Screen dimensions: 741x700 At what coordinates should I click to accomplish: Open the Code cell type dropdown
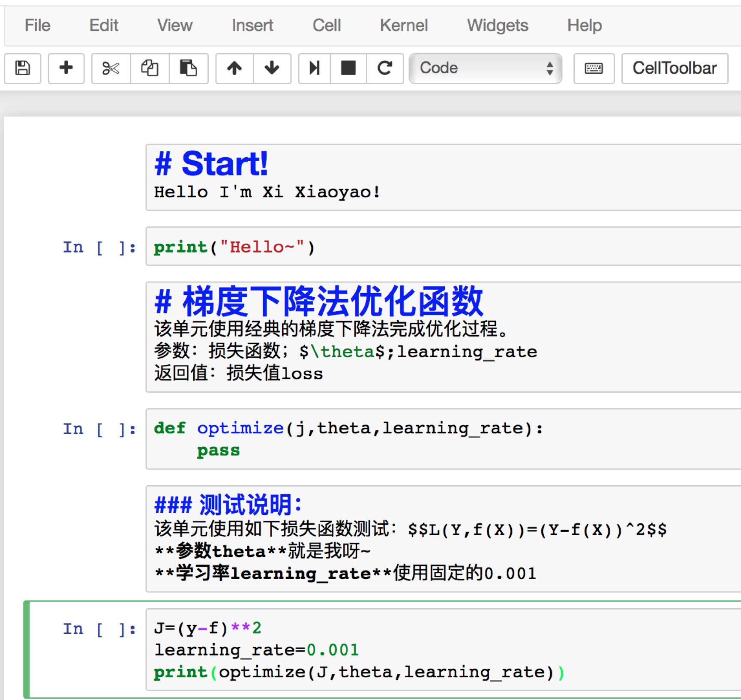pyautogui.click(x=485, y=68)
